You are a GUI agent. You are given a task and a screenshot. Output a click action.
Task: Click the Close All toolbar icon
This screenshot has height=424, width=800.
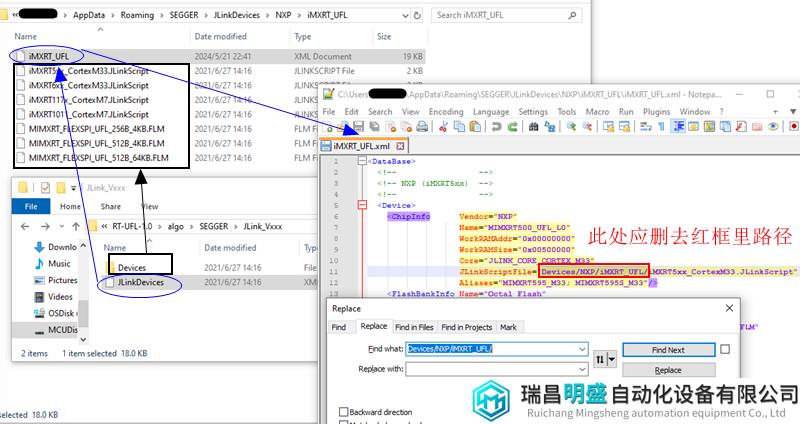pos(406,126)
